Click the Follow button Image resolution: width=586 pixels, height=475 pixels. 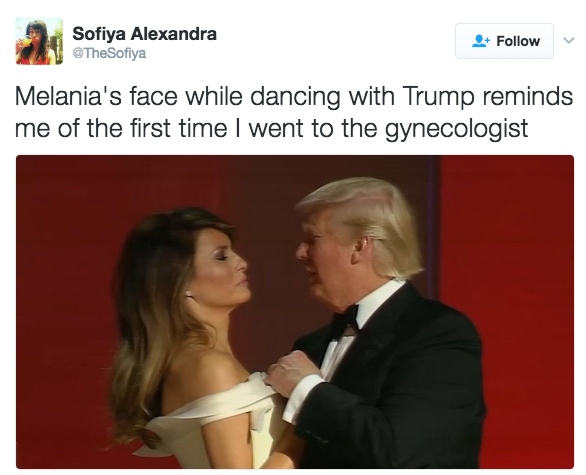[504, 41]
